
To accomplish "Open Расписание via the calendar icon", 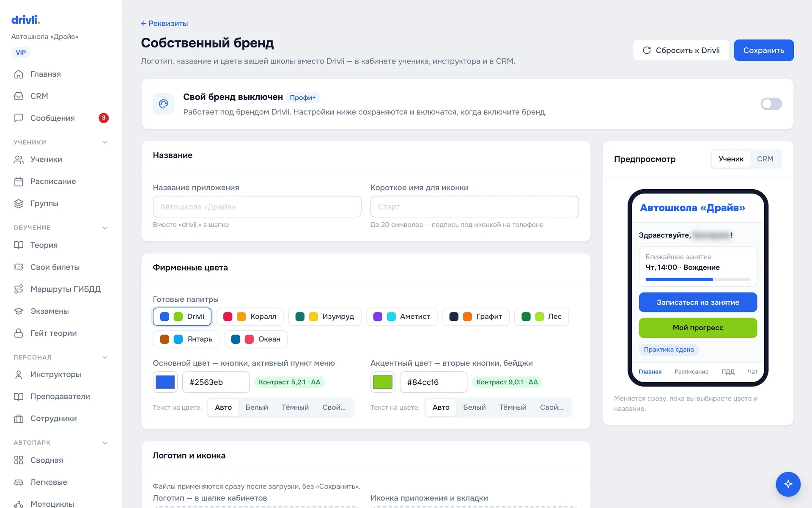I will [x=19, y=182].
